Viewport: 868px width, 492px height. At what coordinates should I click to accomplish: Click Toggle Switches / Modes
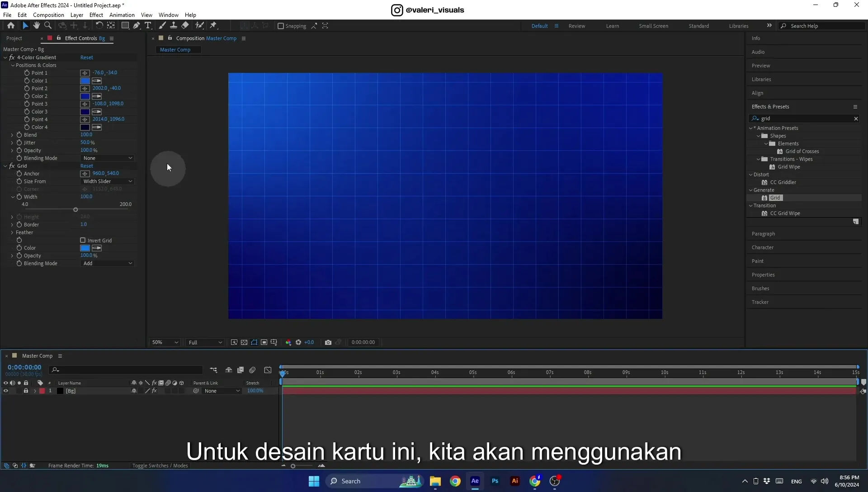click(160, 466)
